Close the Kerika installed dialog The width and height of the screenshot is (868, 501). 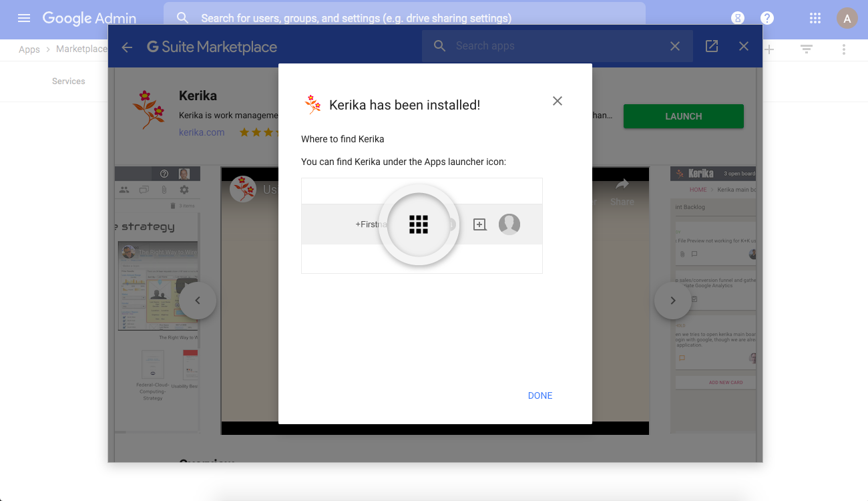tap(558, 101)
